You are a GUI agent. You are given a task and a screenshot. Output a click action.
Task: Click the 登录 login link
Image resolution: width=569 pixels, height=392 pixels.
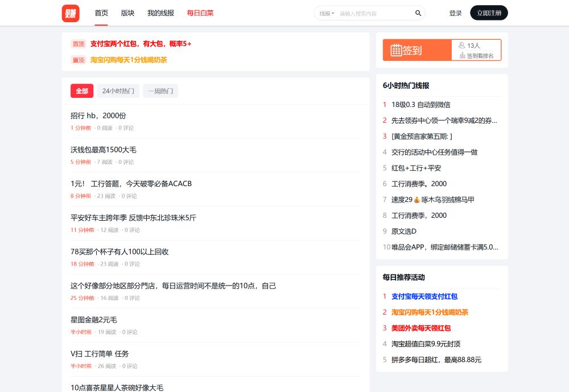455,13
